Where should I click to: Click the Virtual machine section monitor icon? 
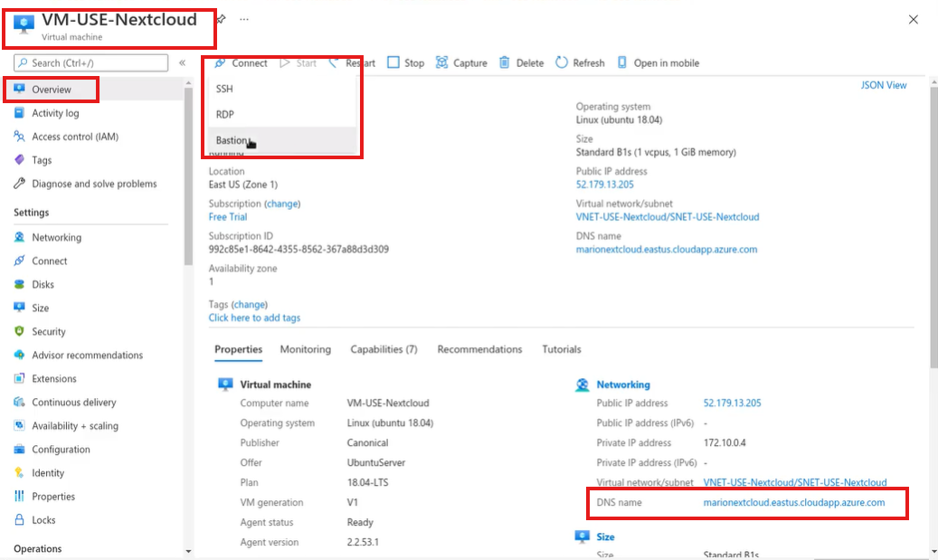point(225,384)
